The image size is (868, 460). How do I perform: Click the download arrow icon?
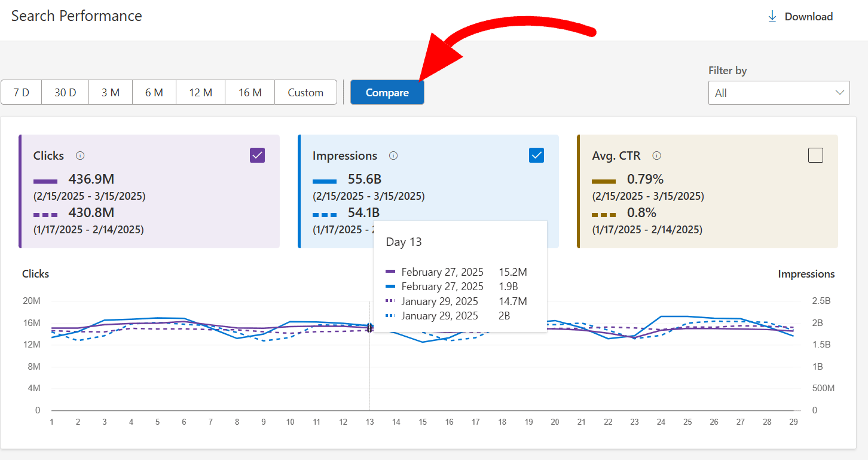[772, 16]
